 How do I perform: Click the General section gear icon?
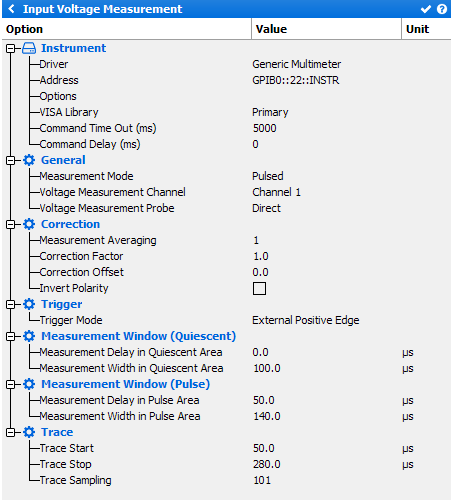click(x=29, y=160)
